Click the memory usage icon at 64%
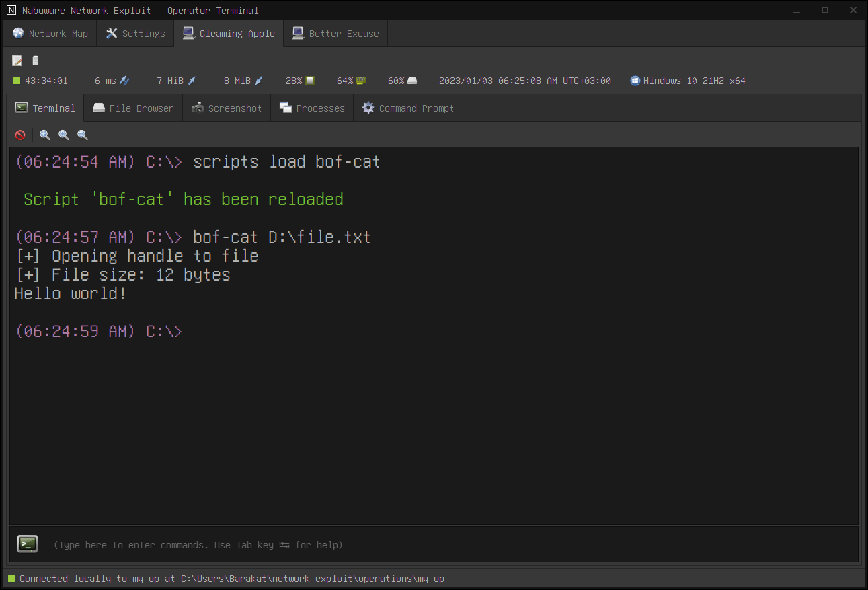The height and width of the screenshot is (590, 868). (x=361, y=81)
